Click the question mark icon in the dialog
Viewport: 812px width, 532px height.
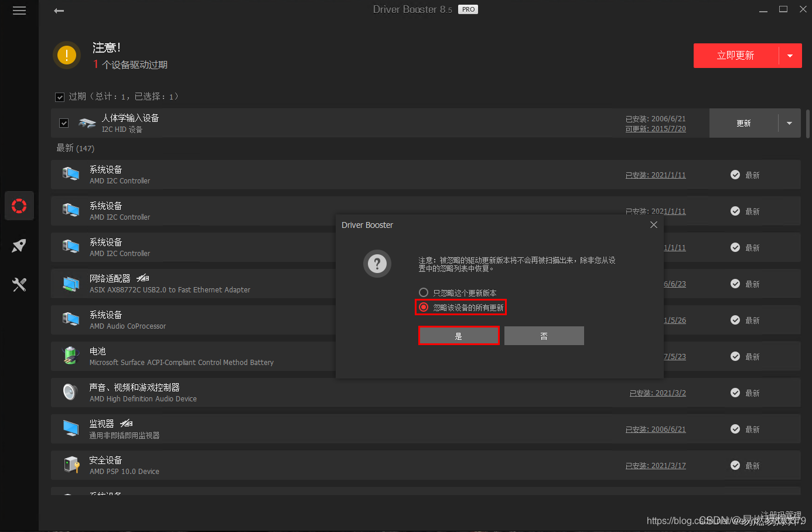[377, 264]
